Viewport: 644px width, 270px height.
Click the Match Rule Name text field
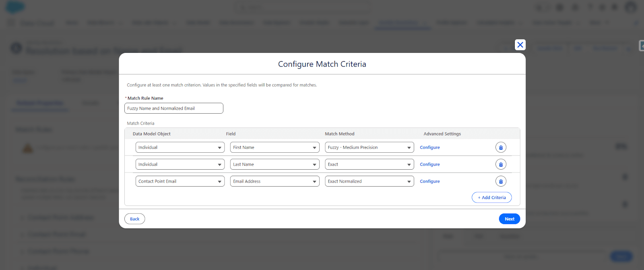[173, 108]
